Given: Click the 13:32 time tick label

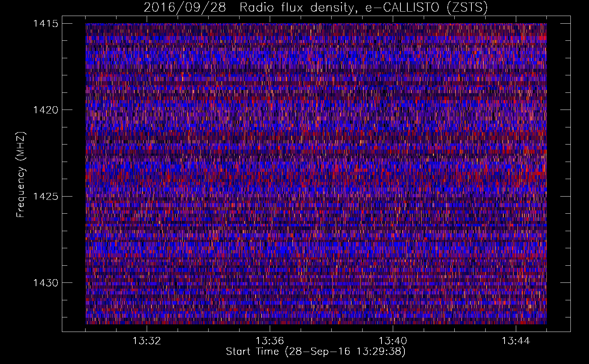Looking at the screenshot, I should (147, 341).
